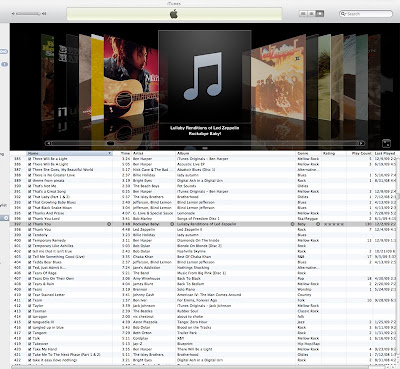Uncheck Thank You Lord checkbox
The image size is (400, 369).
(x=30, y=219)
